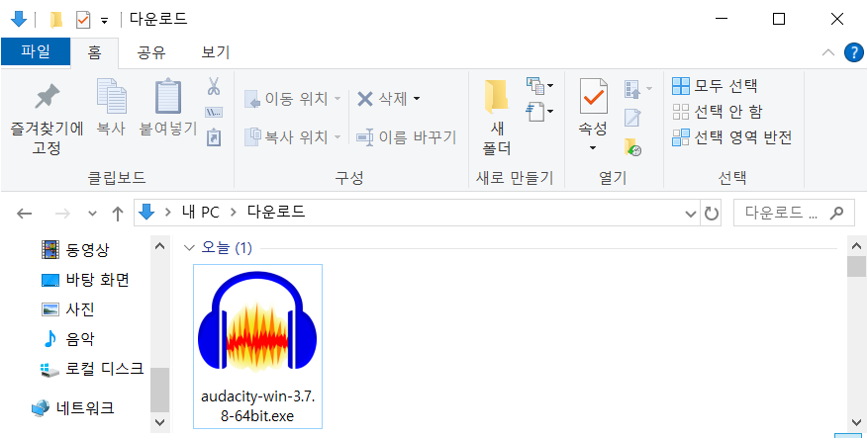This screenshot has width=868, height=438.
Task: Clear selection with 선택 안 함
Action: 717,112
